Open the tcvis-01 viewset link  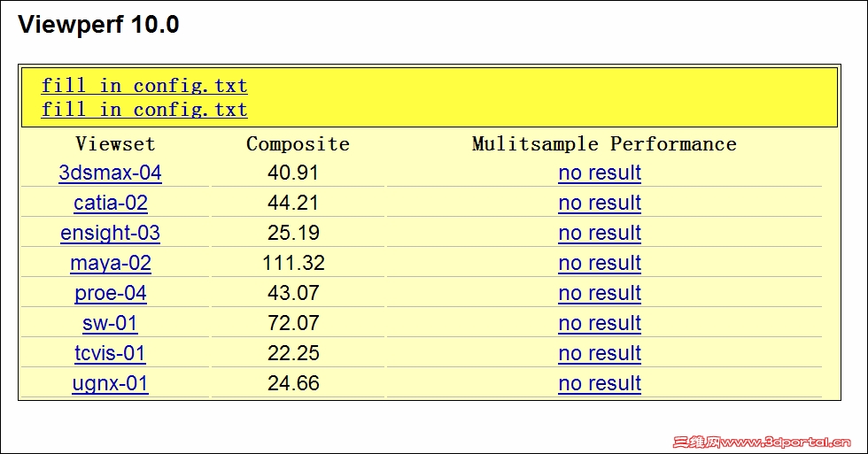[x=110, y=353]
